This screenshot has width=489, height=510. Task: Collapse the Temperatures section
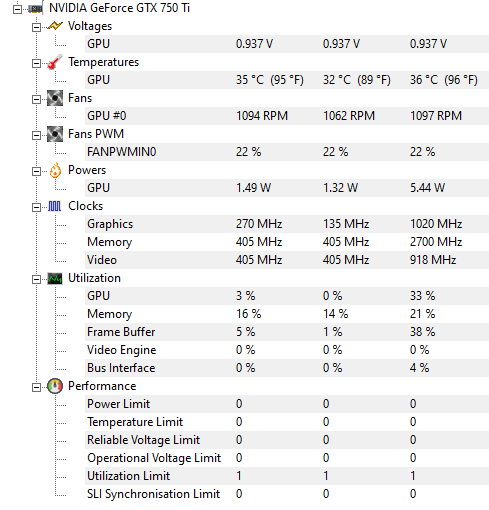pyautogui.click(x=36, y=63)
